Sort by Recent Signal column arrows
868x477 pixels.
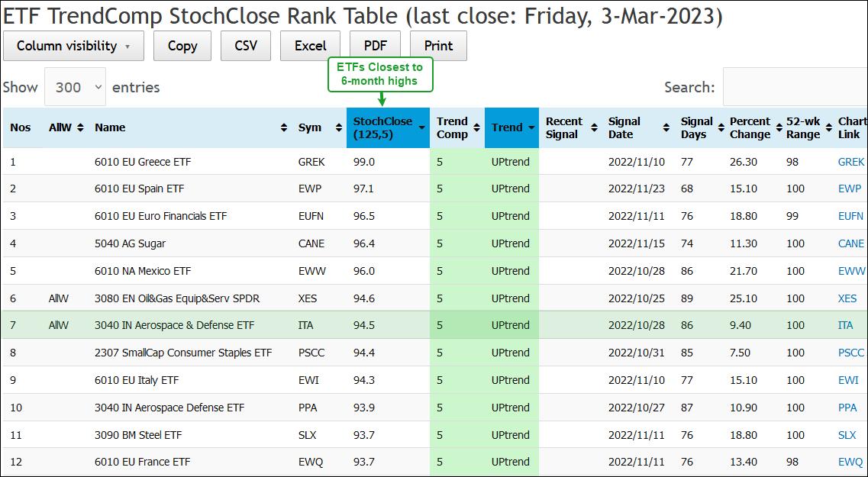click(x=594, y=127)
